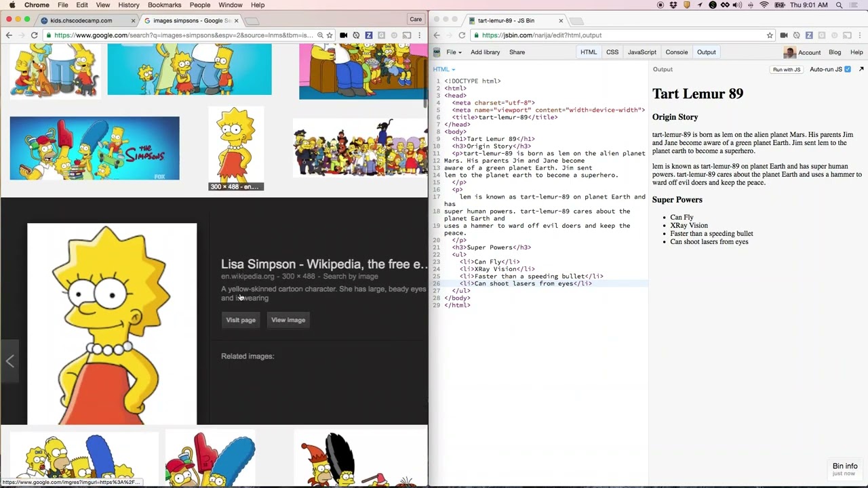Click the View image button
The width and height of the screenshot is (868, 488).
coord(288,320)
